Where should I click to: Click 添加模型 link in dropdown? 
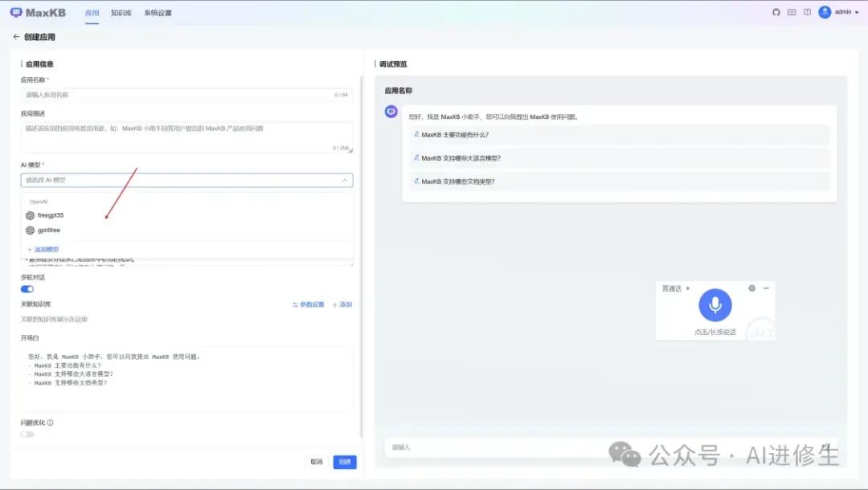tap(43, 250)
